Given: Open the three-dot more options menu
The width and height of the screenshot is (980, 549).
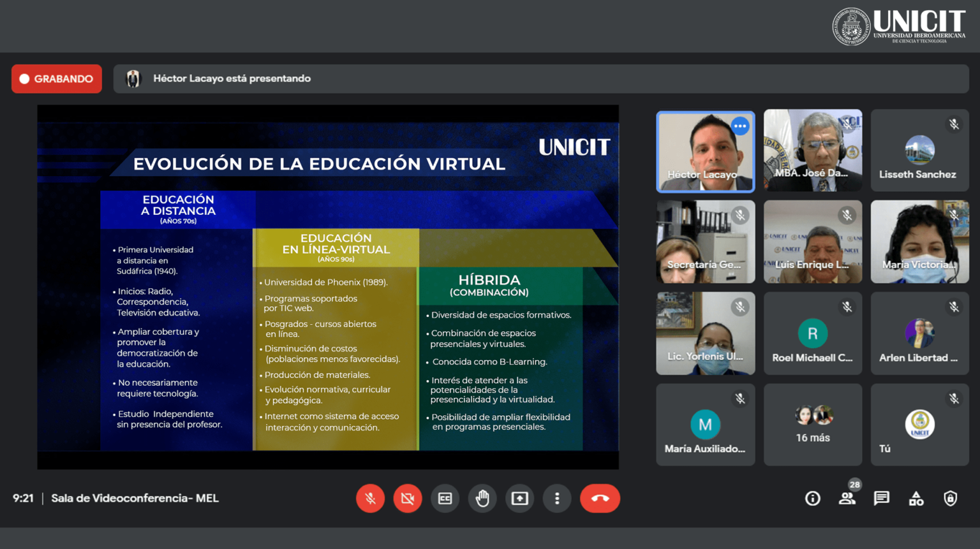Looking at the screenshot, I should [557, 498].
